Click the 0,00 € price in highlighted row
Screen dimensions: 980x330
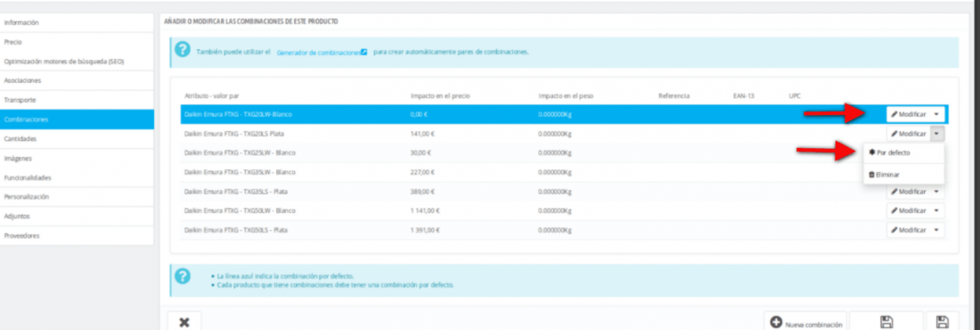pyautogui.click(x=419, y=114)
